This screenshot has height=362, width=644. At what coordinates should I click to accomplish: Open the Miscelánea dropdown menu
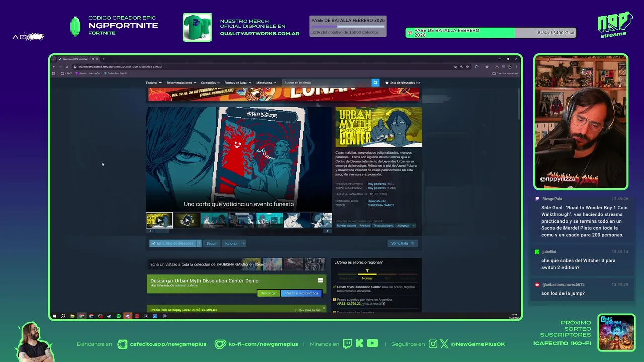(266, 83)
